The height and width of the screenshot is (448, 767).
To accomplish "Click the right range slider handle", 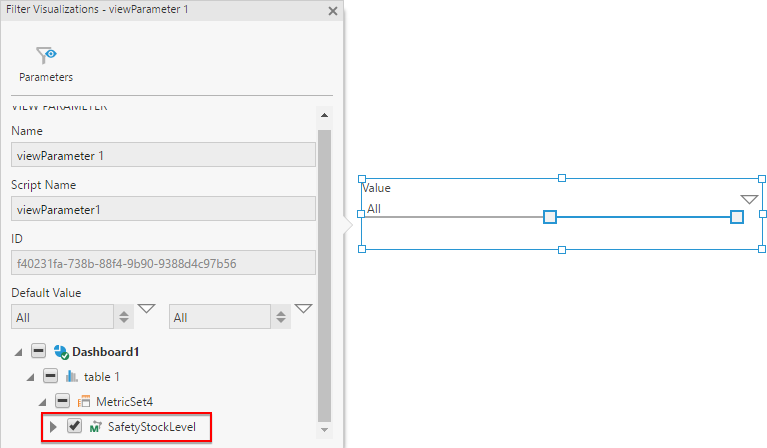I will point(737,217).
